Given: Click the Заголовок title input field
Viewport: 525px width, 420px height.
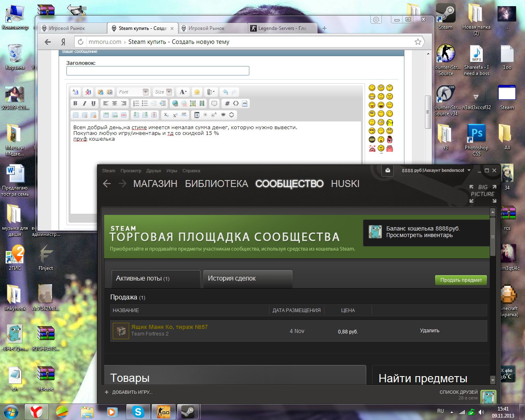Looking at the screenshot, I should [158, 71].
